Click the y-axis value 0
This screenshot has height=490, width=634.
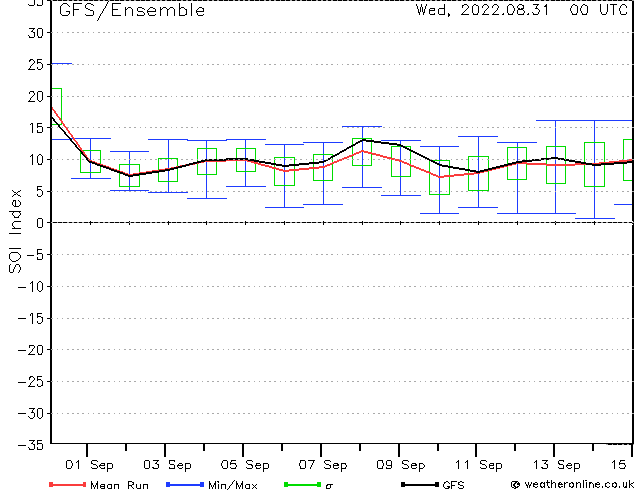(x=40, y=223)
